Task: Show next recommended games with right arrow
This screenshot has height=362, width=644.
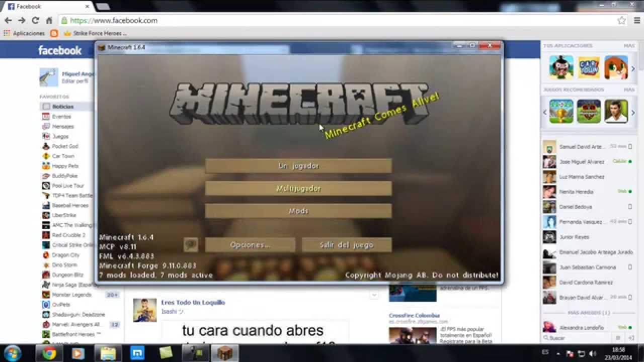Action: pyautogui.click(x=633, y=112)
